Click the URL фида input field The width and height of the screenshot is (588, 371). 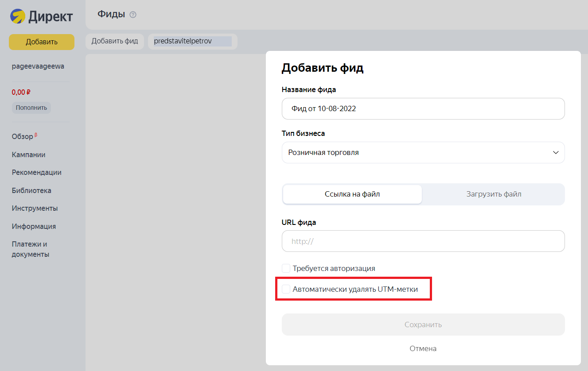[423, 241]
